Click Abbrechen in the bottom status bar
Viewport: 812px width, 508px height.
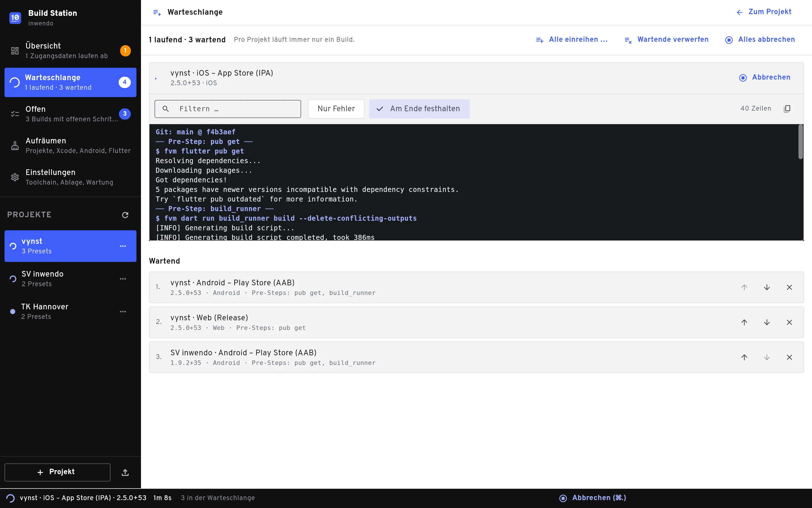point(593,498)
